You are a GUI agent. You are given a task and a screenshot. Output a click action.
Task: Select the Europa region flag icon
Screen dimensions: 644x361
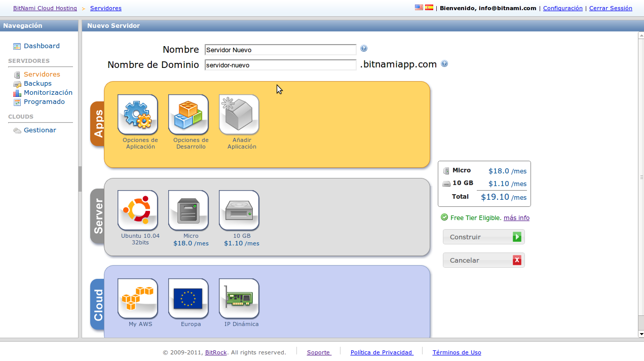click(x=188, y=299)
